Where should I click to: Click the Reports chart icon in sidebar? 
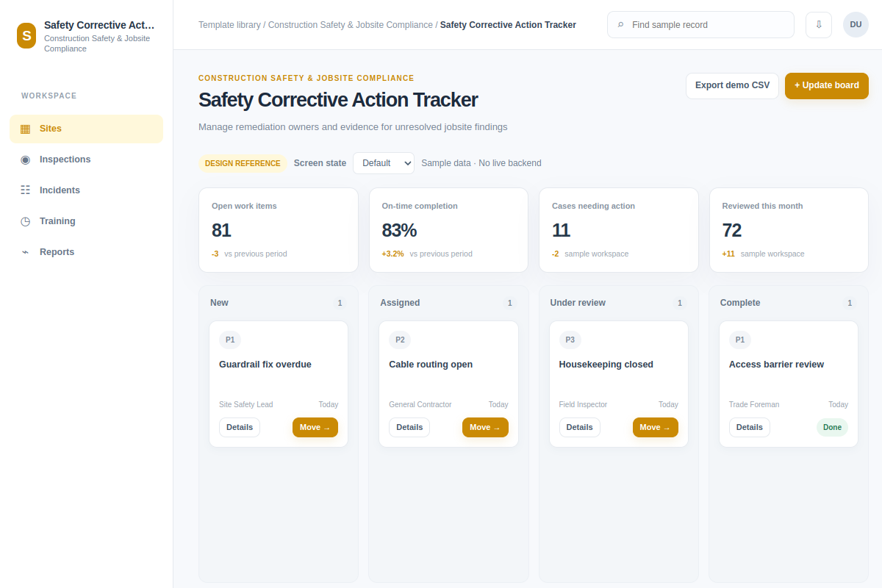pyautogui.click(x=25, y=252)
